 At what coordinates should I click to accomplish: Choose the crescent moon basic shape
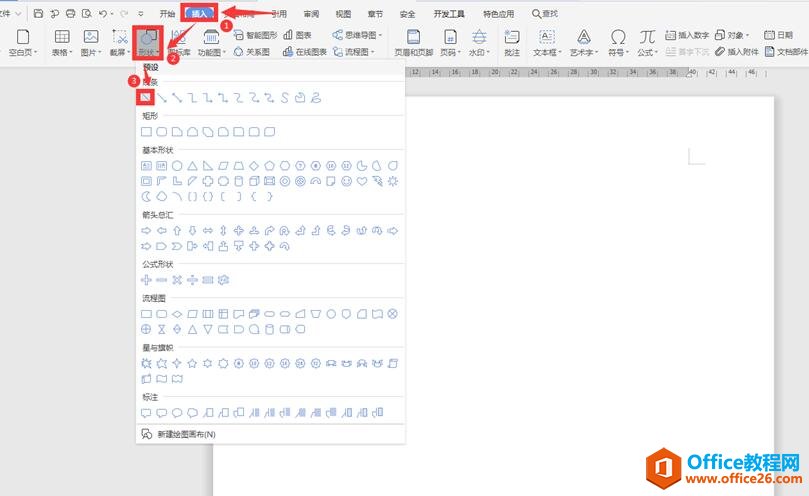[147, 197]
